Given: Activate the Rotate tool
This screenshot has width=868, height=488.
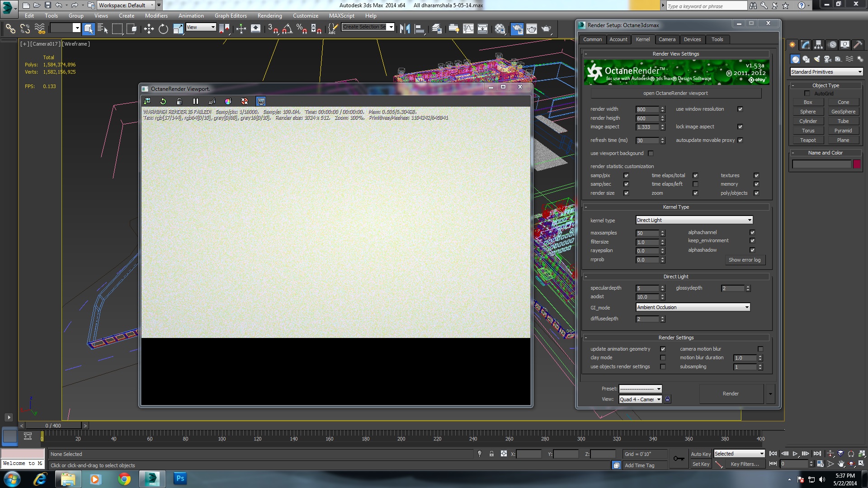Looking at the screenshot, I should coord(163,29).
